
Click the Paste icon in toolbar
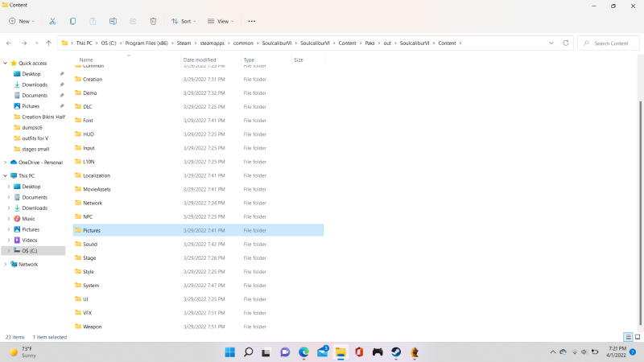[x=93, y=22]
